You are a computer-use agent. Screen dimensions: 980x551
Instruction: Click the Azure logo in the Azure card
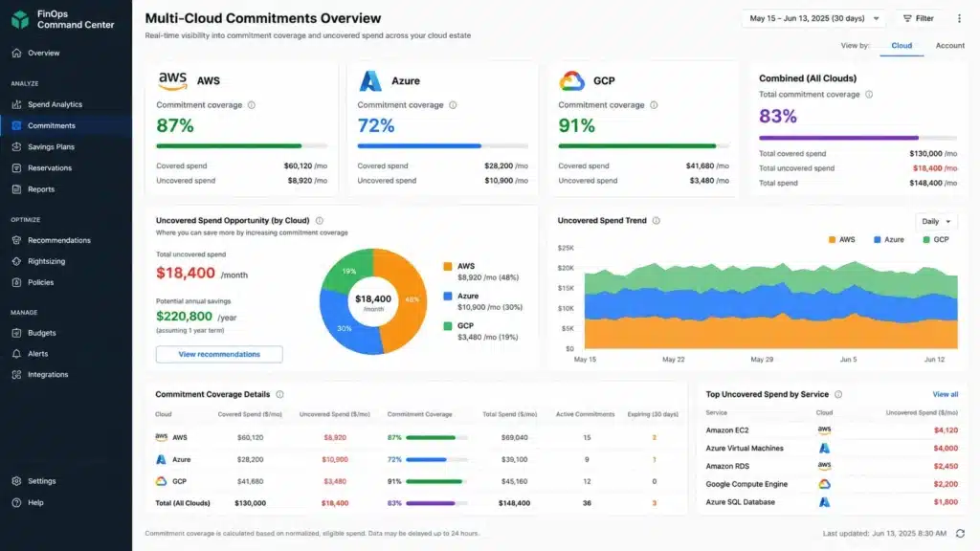tap(370, 81)
